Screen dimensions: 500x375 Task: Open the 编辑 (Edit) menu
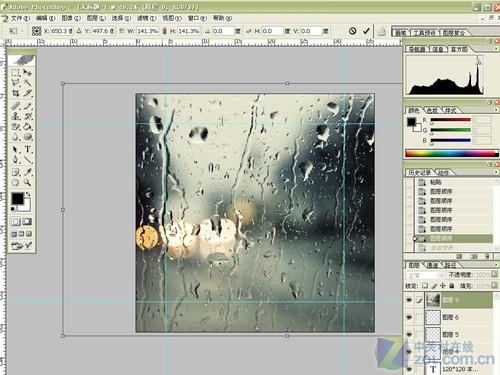click(x=45, y=18)
